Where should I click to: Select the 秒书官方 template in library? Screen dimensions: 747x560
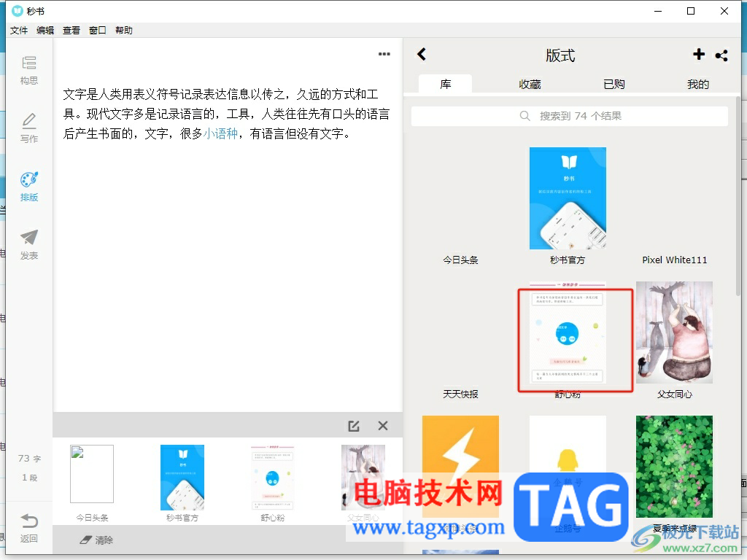pyautogui.click(x=568, y=198)
